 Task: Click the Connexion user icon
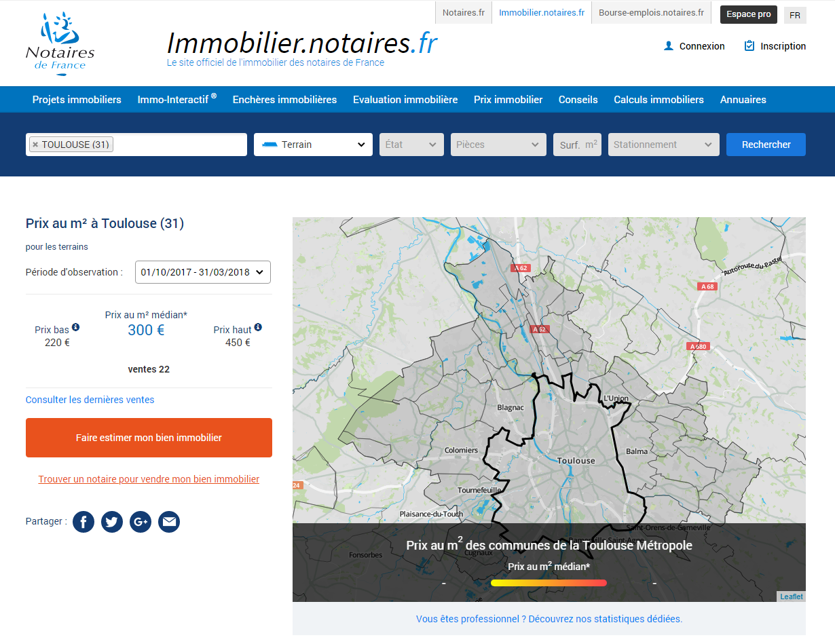(669, 46)
